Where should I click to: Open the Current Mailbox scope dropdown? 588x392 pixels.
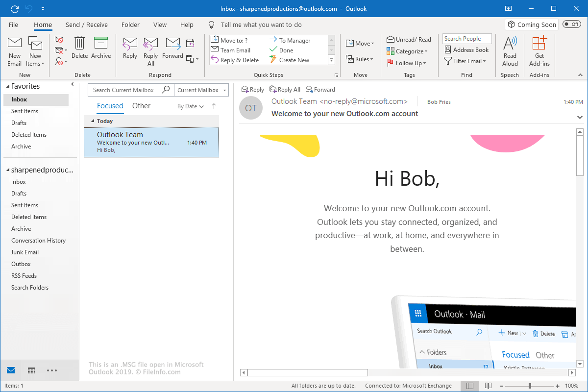202,90
